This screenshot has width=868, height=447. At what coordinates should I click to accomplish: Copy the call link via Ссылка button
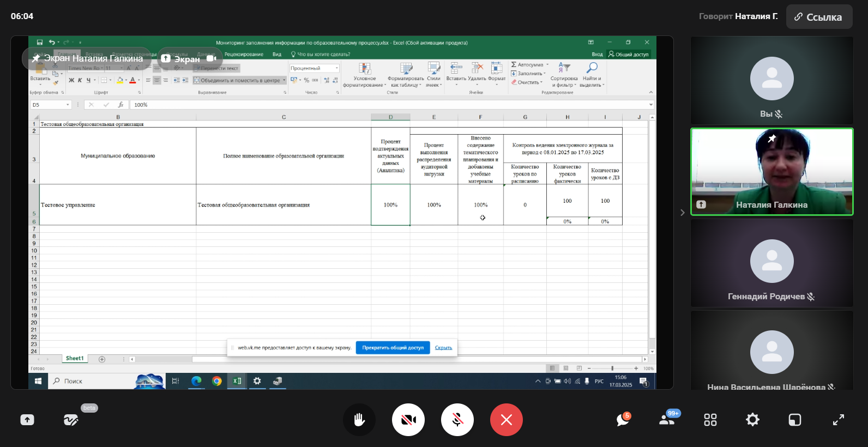(819, 17)
